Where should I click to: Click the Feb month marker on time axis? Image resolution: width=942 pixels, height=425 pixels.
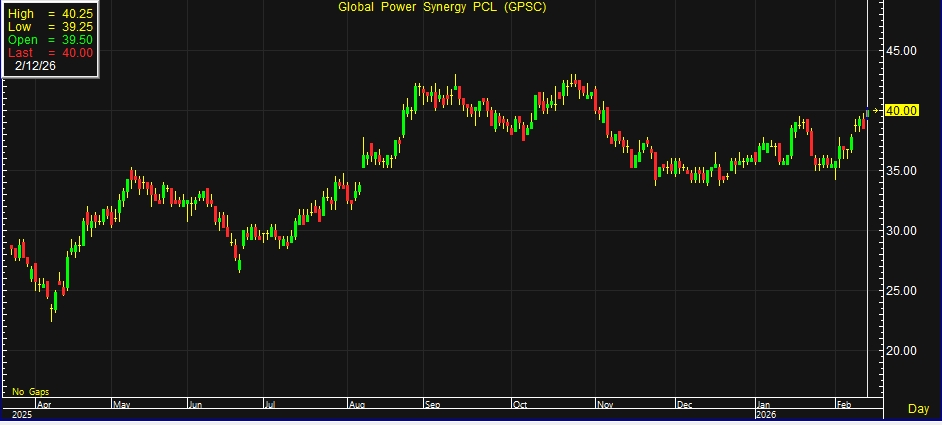[x=845, y=404]
